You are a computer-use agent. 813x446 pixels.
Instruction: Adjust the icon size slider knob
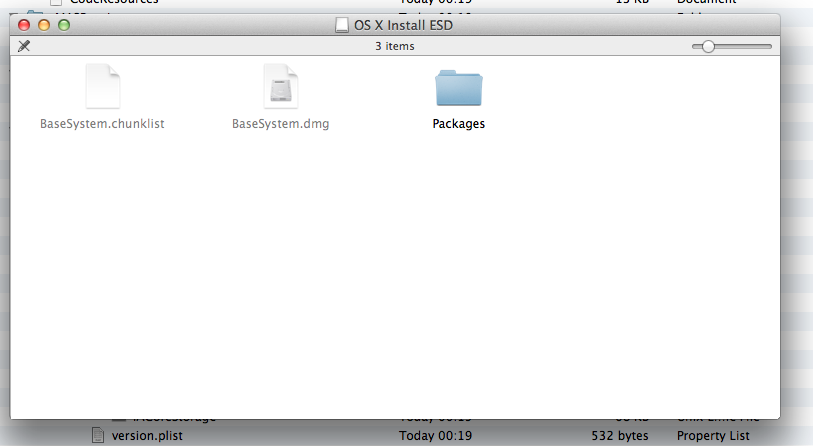click(708, 47)
